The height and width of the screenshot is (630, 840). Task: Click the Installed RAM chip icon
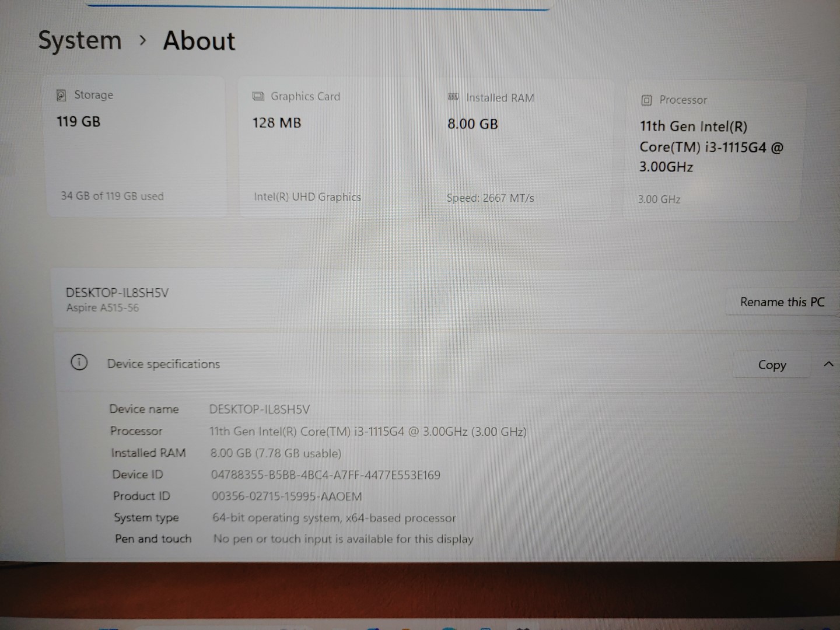(453, 97)
